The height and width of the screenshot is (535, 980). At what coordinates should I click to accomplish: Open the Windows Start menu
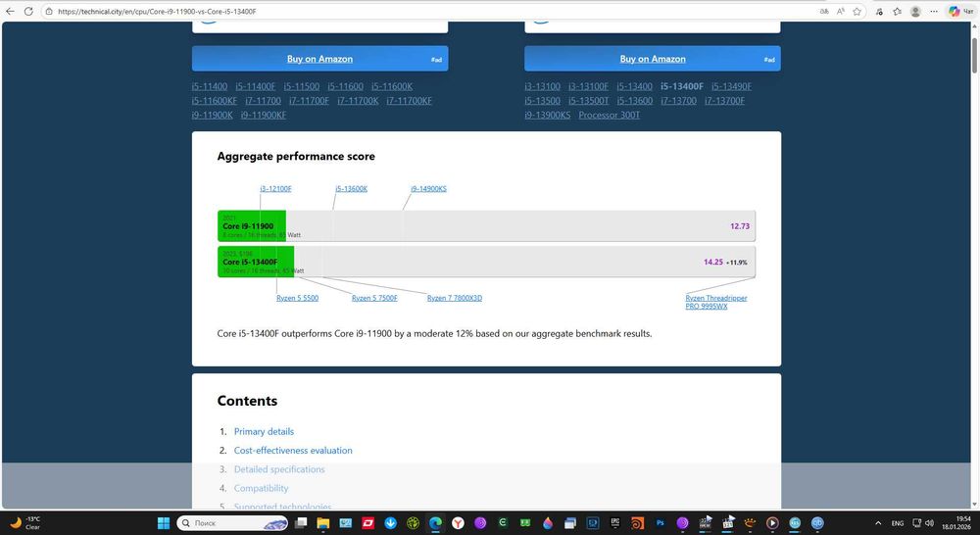[x=163, y=523]
